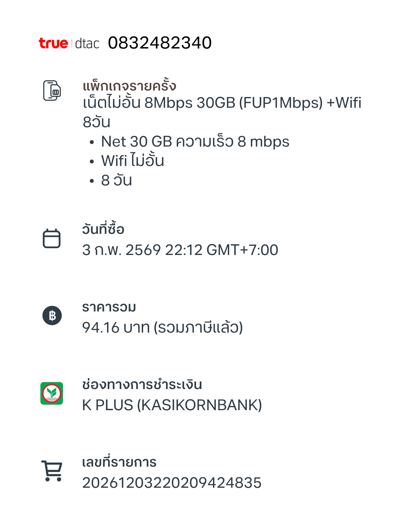Tap K PLUS (KASIKORNBANK) payment text
This screenshot has width=420, height=527.
pos(172,405)
